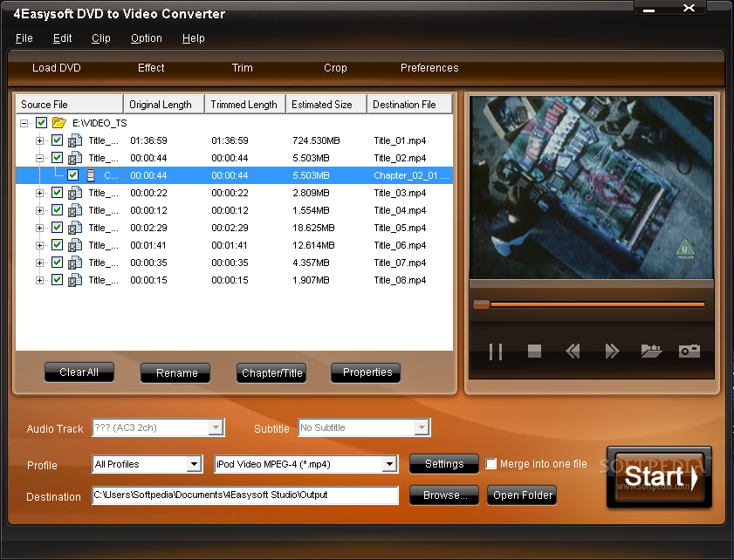Open the Edit menu
Screen dimensions: 734x560
[62, 38]
